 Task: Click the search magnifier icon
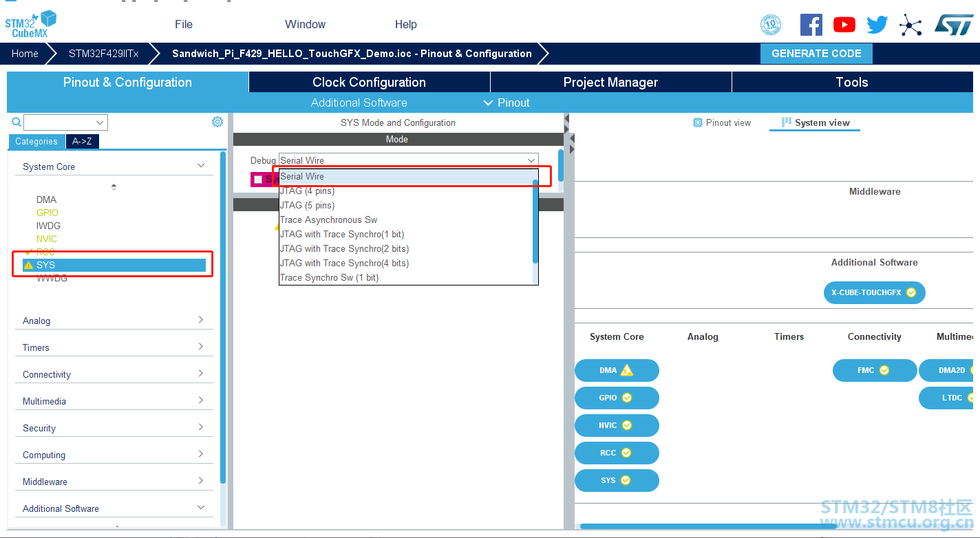pyautogui.click(x=17, y=122)
